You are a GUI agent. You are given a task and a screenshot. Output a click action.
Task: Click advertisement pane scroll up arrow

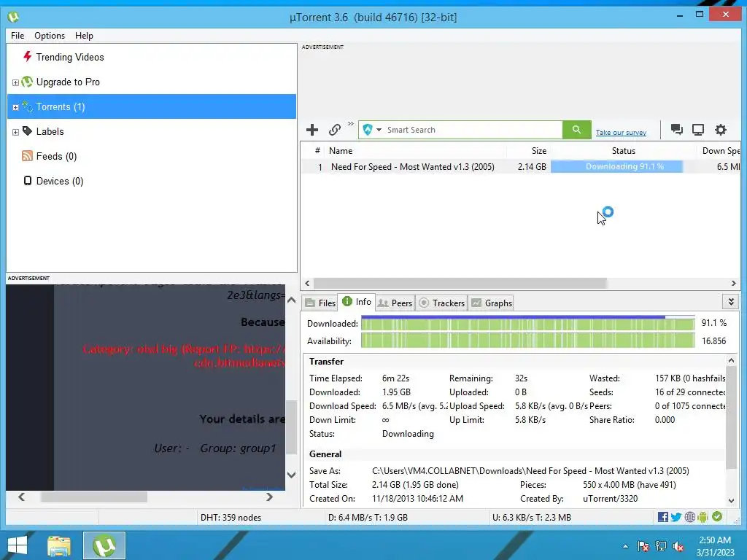click(292, 300)
